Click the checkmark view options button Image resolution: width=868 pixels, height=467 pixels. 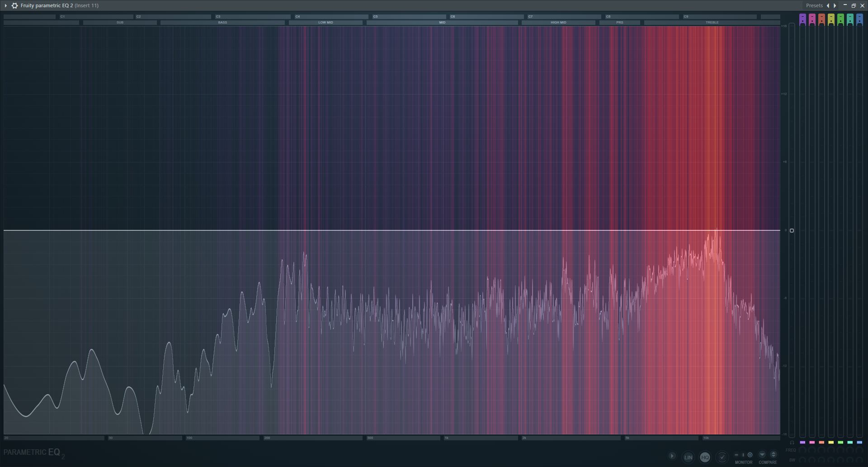click(x=722, y=457)
